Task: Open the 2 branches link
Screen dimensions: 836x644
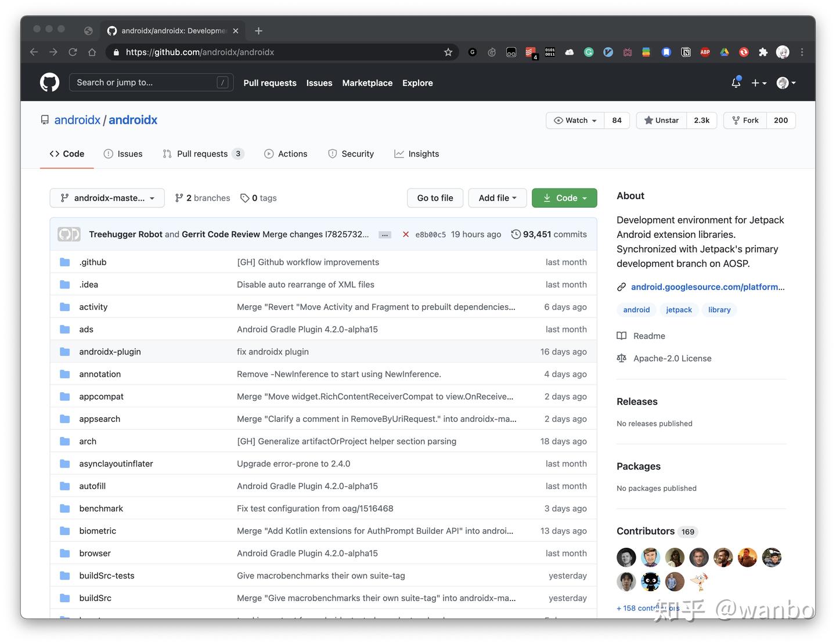Action: click(202, 198)
